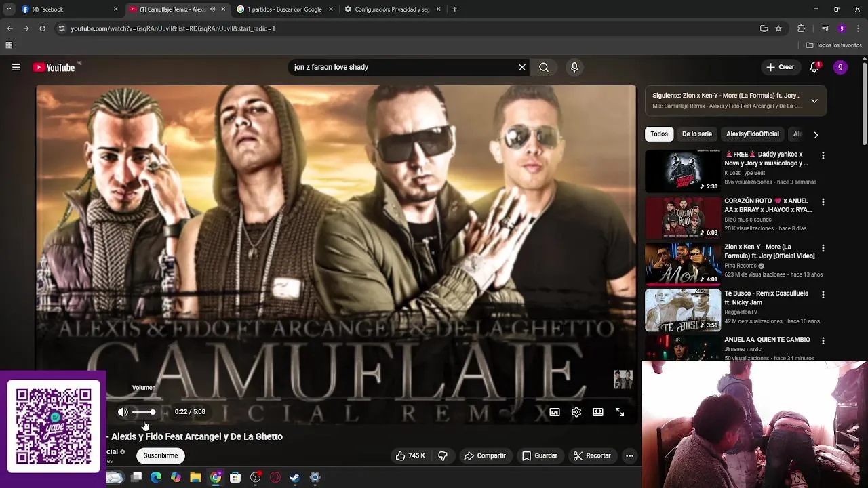This screenshot has height=488, width=868.
Task: Open the Chrome profile avatar
Action: pyautogui.click(x=842, y=28)
